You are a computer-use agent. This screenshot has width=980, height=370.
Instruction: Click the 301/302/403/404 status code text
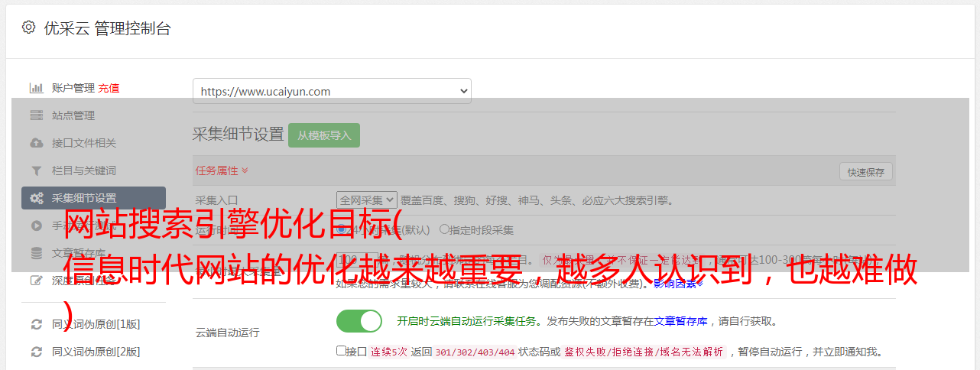point(475,352)
